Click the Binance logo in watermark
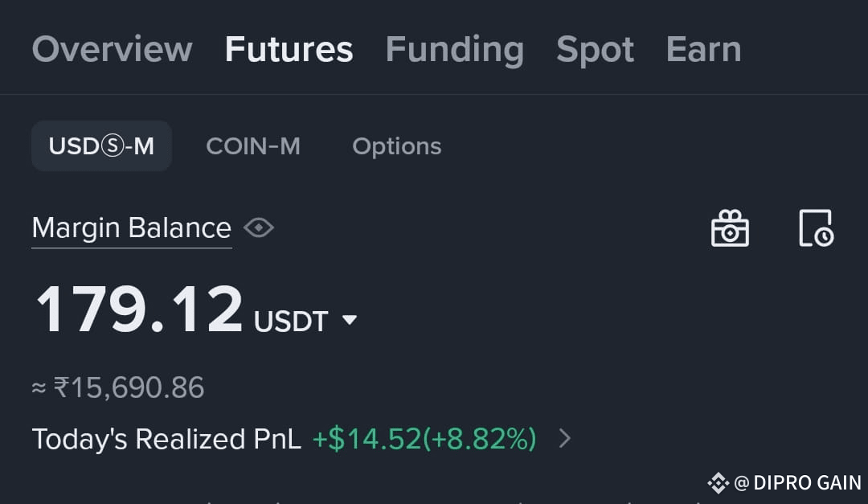868x504 pixels. 718,483
